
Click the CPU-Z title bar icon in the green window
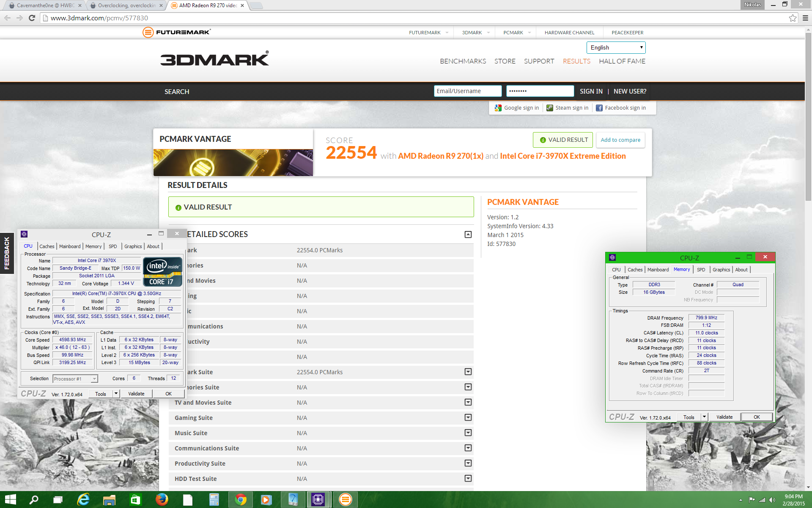pos(612,257)
